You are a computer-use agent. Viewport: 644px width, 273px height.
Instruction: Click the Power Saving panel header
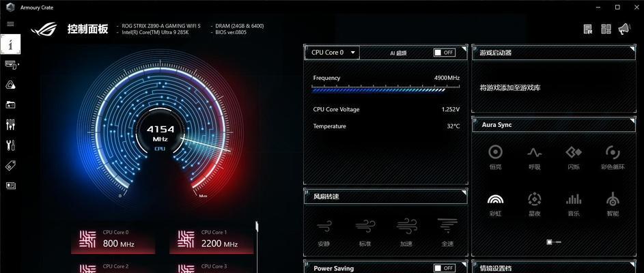tap(386, 268)
